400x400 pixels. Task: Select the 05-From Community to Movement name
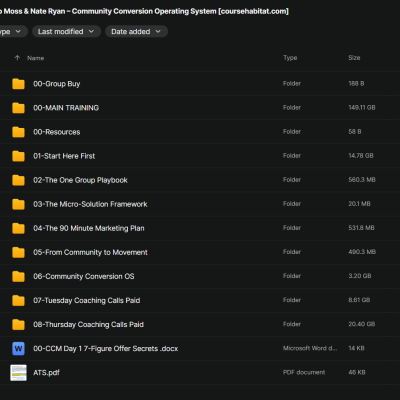(x=90, y=252)
